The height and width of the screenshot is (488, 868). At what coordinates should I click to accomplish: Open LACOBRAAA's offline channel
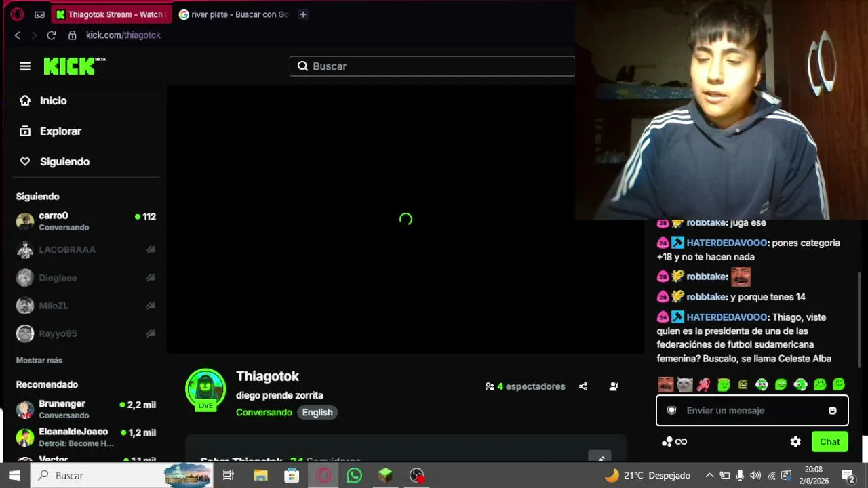pyautogui.click(x=86, y=249)
